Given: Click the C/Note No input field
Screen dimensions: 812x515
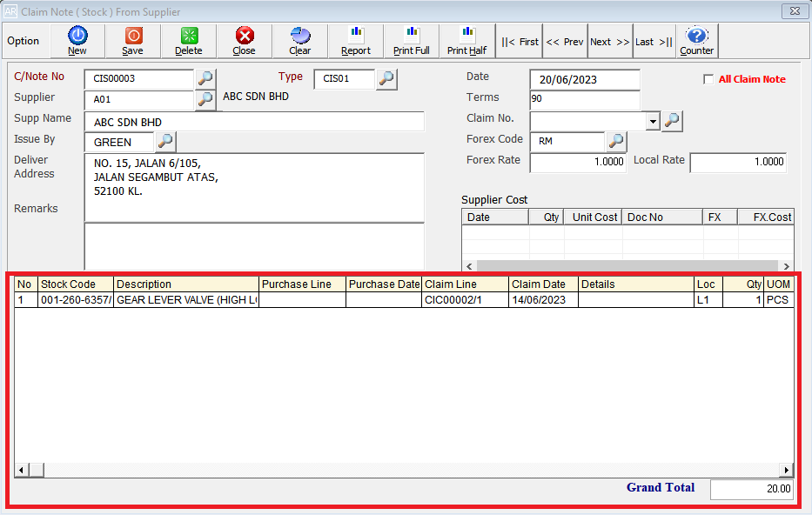Looking at the screenshot, I should click(138, 78).
